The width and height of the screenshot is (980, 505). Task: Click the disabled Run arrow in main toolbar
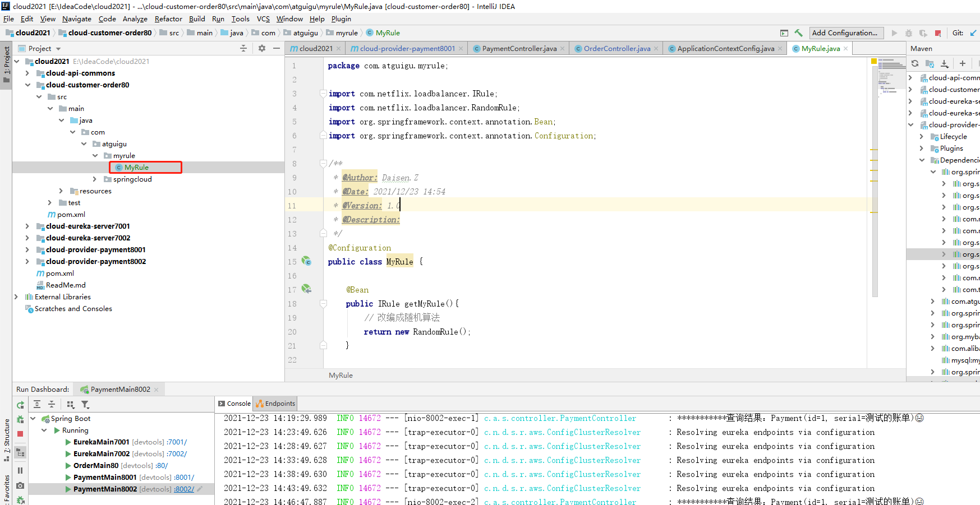pyautogui.click(x=894, y=33)
